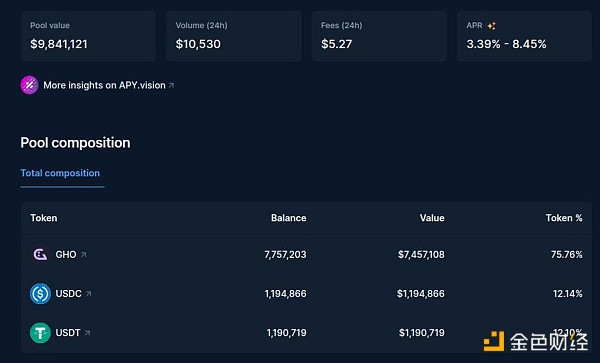Image resolution: width=600 pixels, height=363 pixels.
Task: Click the Token % column header
Action: click(x=564, y=218)
